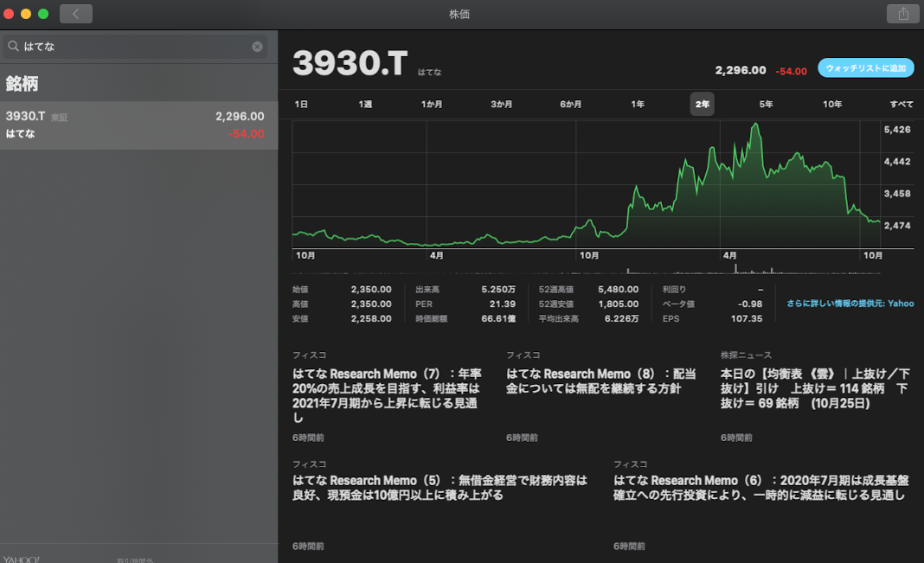924x563 pixels.
Task: Switch chart to 1日 range
Action: [x=301, y=105]
